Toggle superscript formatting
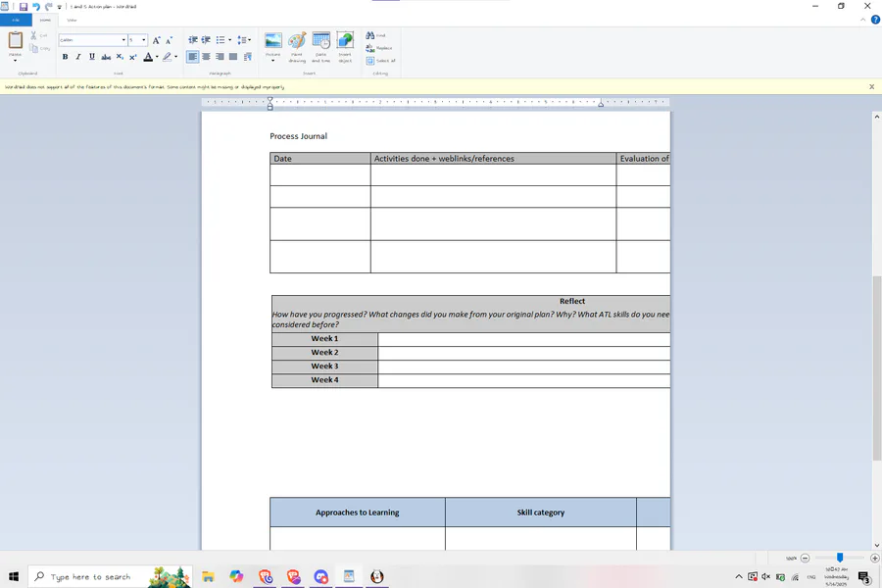Image resolution: width=882 pixels, height=588 pixels. (x=132, y=57)
